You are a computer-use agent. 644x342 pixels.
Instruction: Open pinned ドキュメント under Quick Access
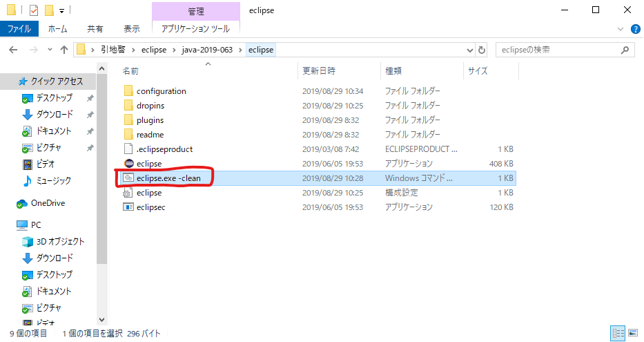[x=54, y=131]
